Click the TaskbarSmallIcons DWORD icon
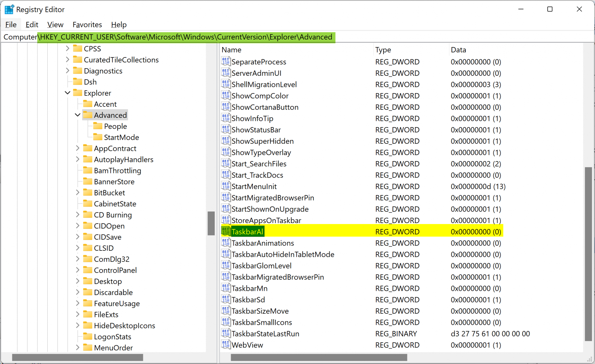 tap(226, 322)
